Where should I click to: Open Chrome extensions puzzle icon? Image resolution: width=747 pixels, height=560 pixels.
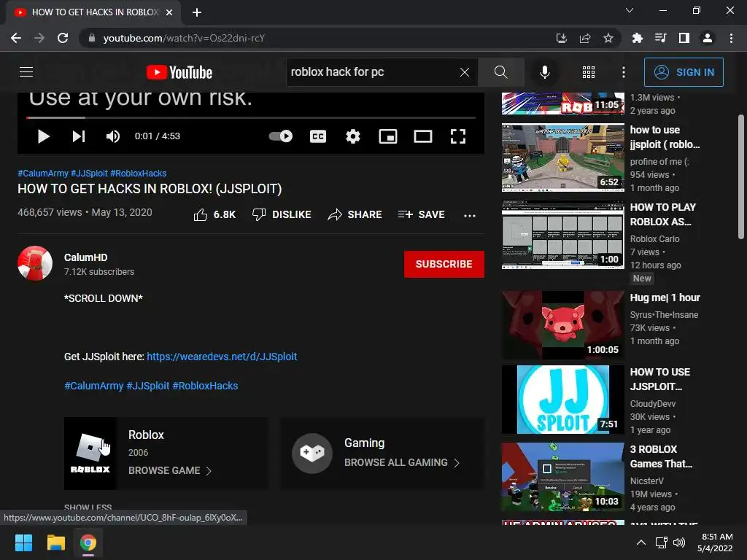click(638, 38)
